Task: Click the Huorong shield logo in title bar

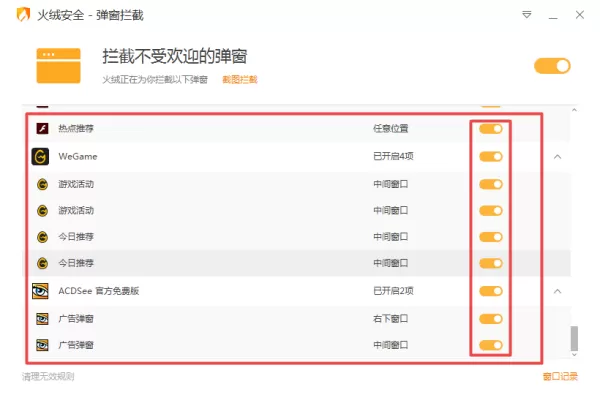Action: click(23, 15)
